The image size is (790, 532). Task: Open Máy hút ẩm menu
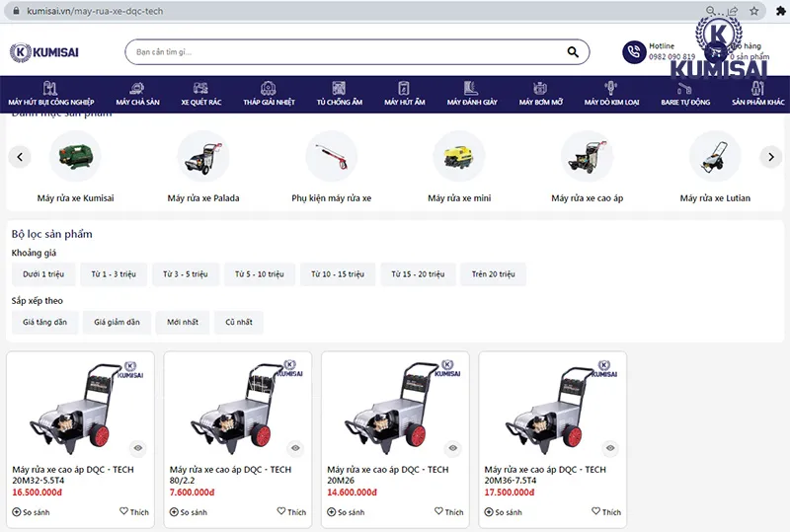click(404, 94)
